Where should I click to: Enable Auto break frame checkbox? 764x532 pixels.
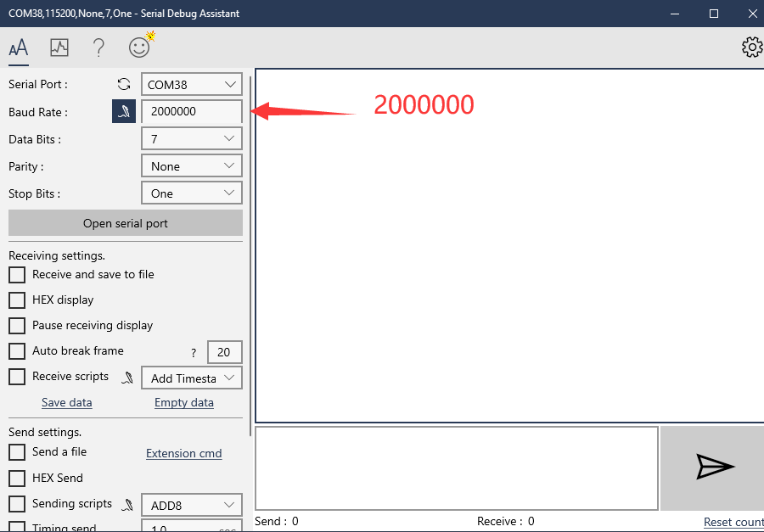[17, 350]
